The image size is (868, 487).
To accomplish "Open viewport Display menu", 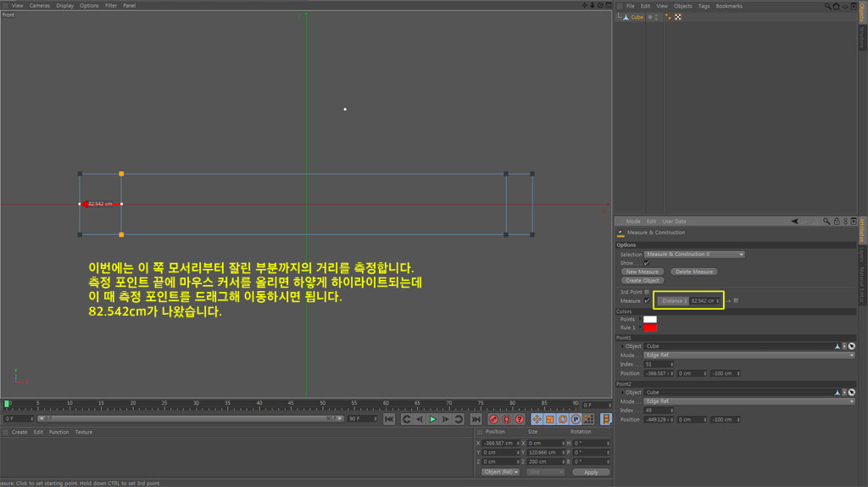I will tap(64, 6).
